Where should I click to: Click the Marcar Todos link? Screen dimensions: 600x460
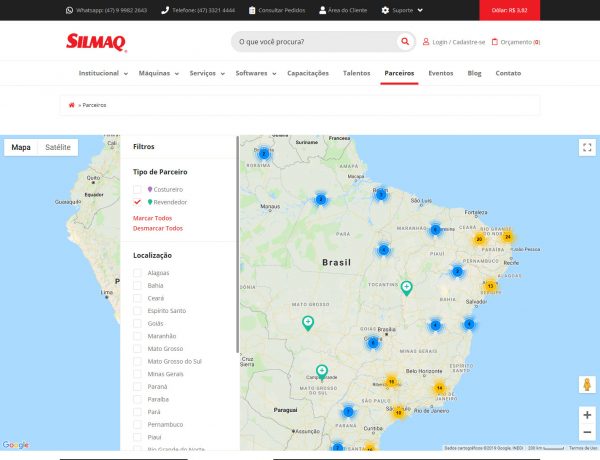point(152,217)
